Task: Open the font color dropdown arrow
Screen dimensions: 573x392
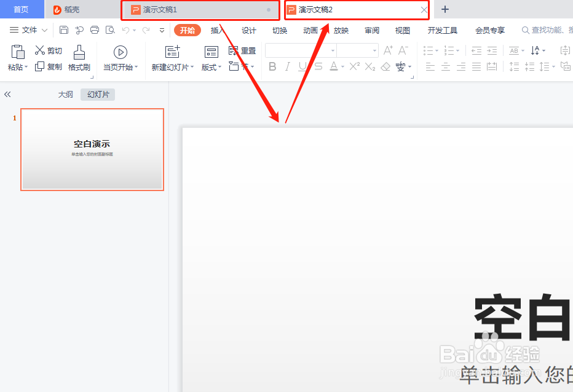Action: (342, 68)
